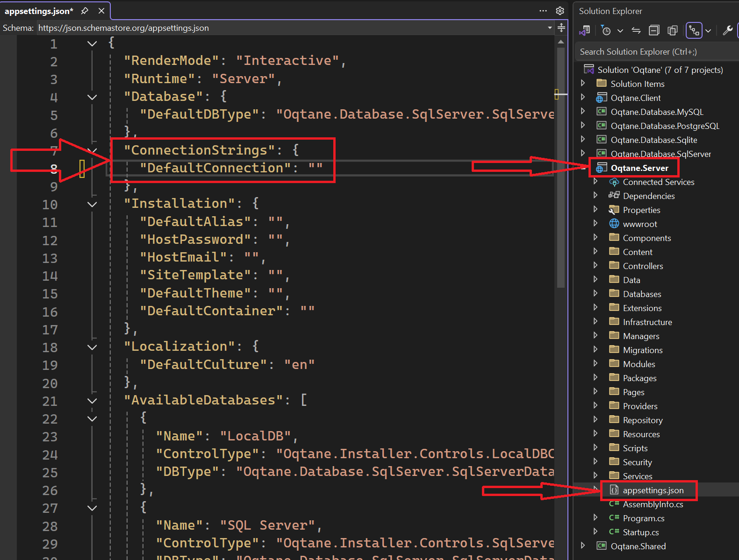Click the Pages folder icon
739x560 pixels.
click(614, 391)
